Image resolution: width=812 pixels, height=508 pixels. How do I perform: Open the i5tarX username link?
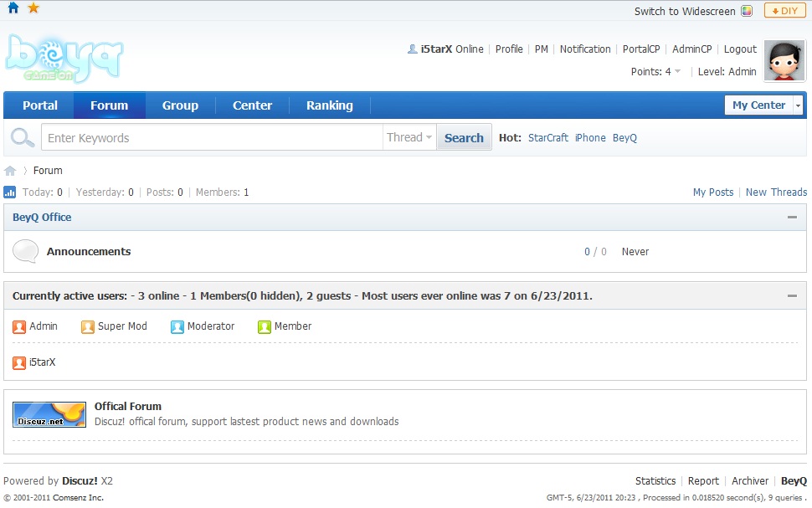[436, 49]
